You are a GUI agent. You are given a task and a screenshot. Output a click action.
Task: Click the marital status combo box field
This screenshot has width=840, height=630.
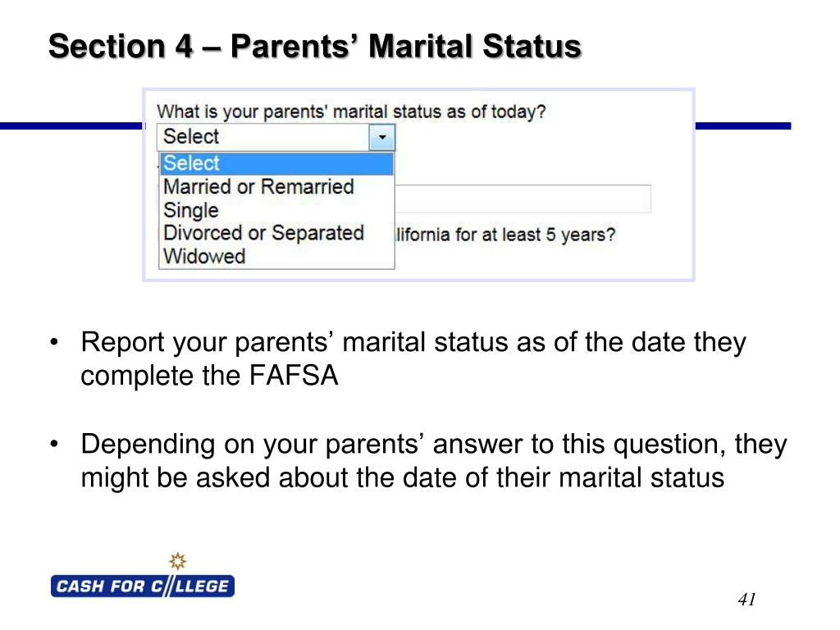[276, 137]
